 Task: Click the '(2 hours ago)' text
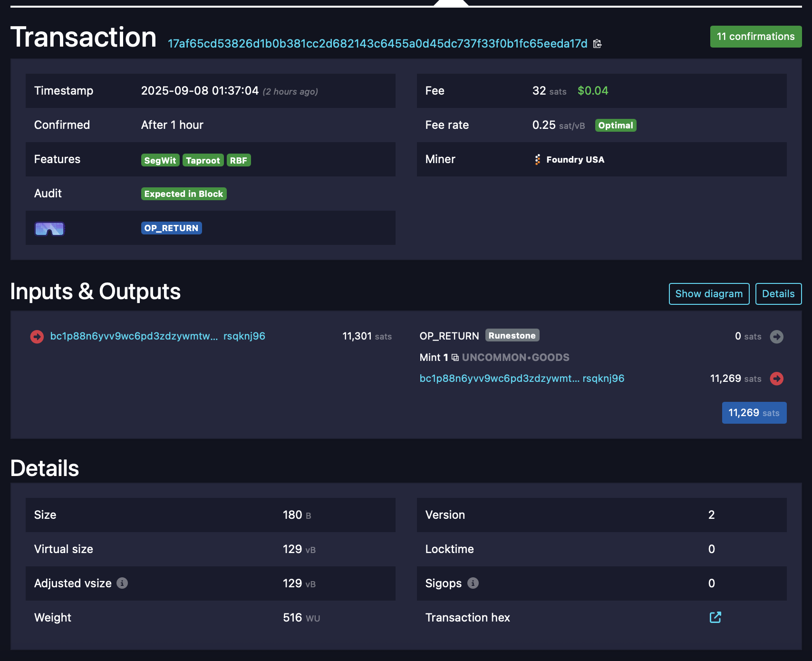click(290, 92)
